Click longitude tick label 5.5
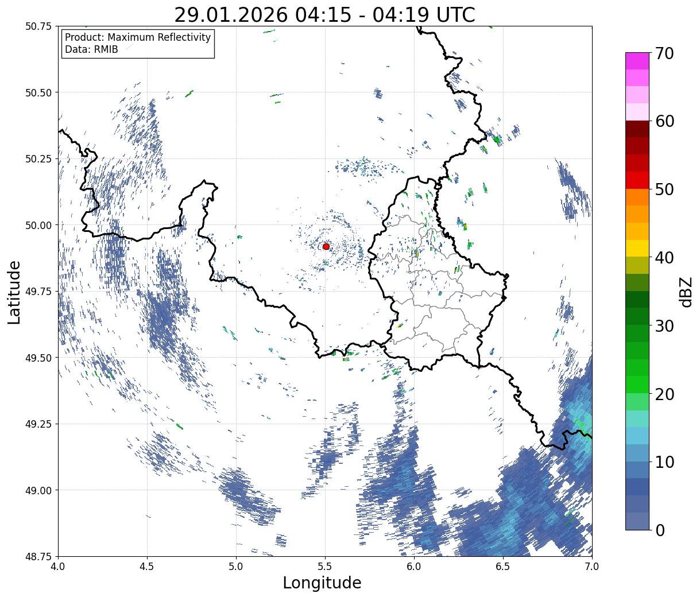Viewport: 700px width, 597px height. 325,567
